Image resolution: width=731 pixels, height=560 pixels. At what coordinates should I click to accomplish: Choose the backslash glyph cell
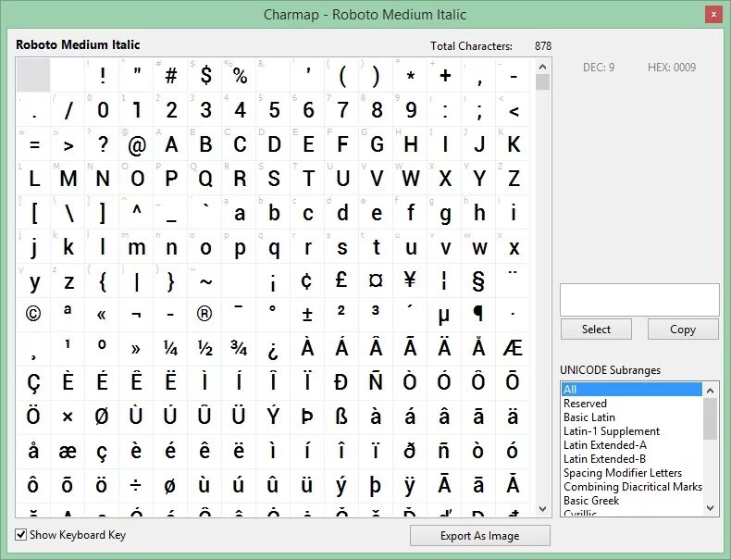coord(68,213)
